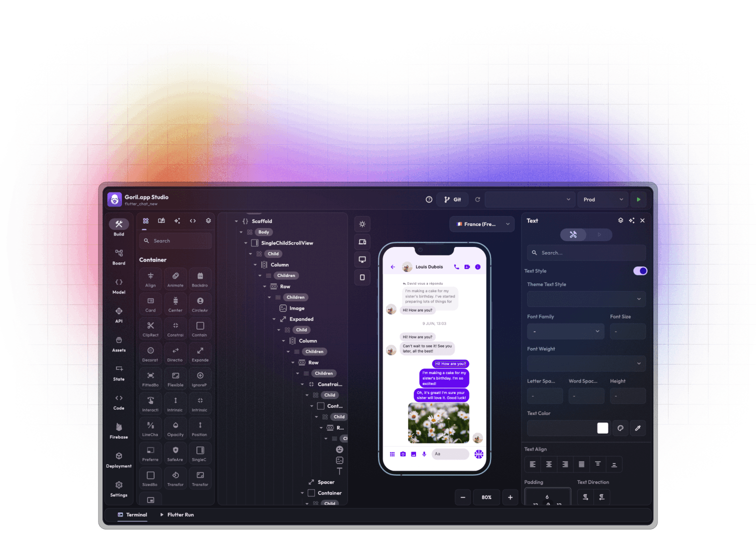Viewport: 756px width, 534px height.
Task: Open the Board section in the sidebar
Action: click(x=119, y=256)
